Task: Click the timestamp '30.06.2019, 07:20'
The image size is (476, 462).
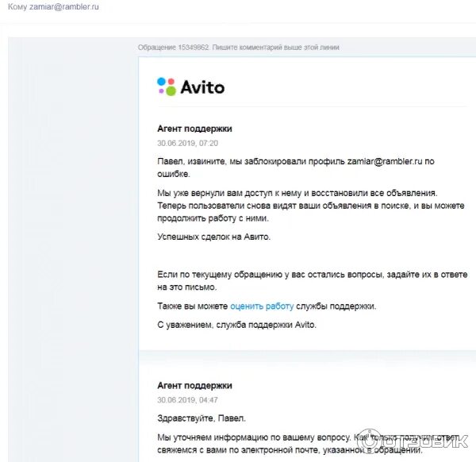Action: 187,143
